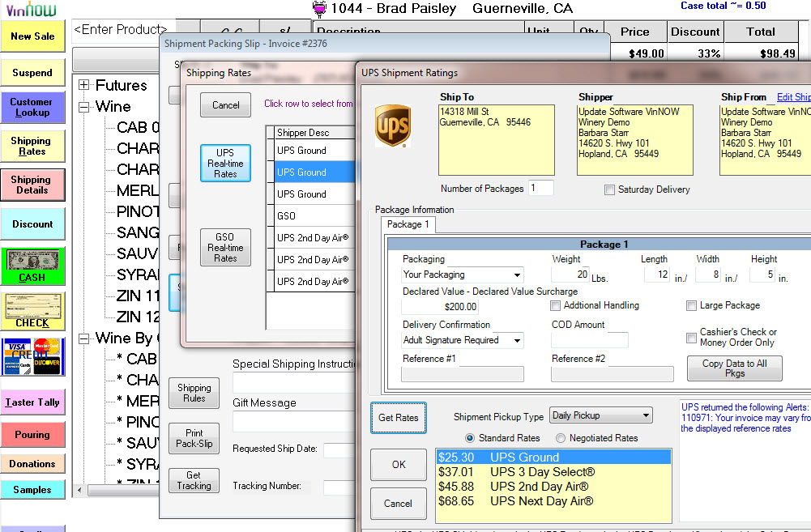Click the purple wine customer icon
This screenshot has width=811, height=532.
[321, 9]
